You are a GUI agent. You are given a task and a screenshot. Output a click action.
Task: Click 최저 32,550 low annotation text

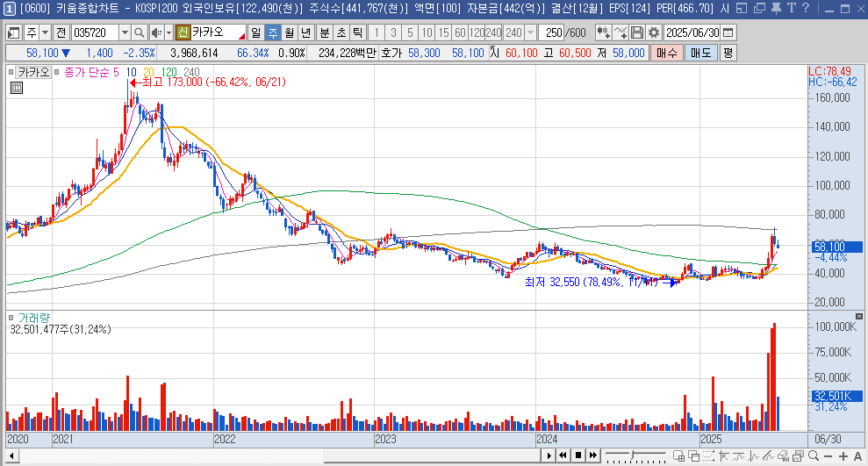point(592,283)
